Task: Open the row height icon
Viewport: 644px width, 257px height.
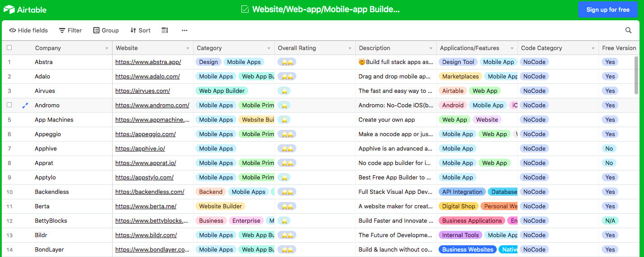Action: pos(165,30)
